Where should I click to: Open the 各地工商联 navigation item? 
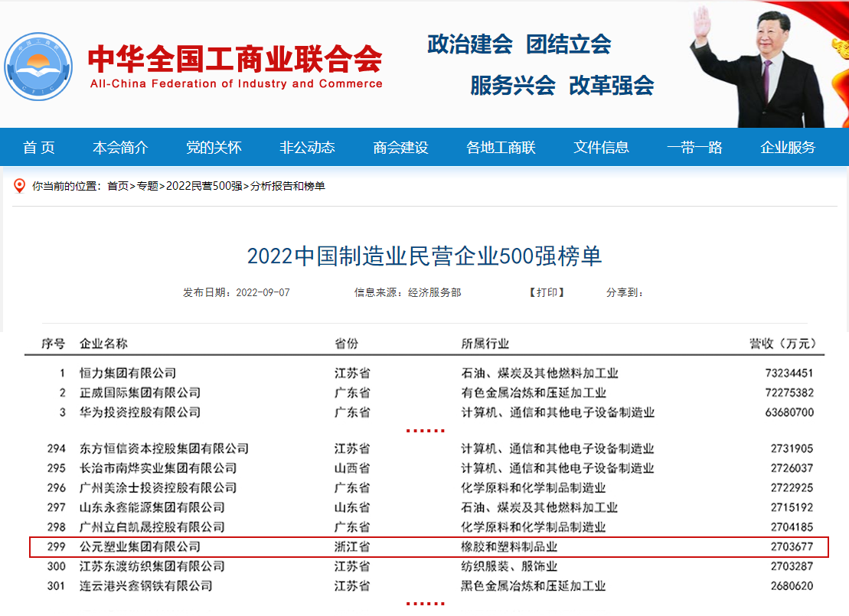click(501, 147)
